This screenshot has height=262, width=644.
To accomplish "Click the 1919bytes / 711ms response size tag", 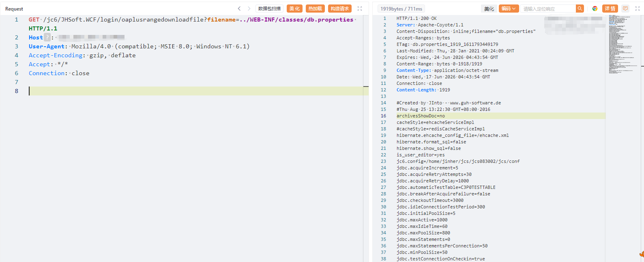I will (x=401, y=9).
